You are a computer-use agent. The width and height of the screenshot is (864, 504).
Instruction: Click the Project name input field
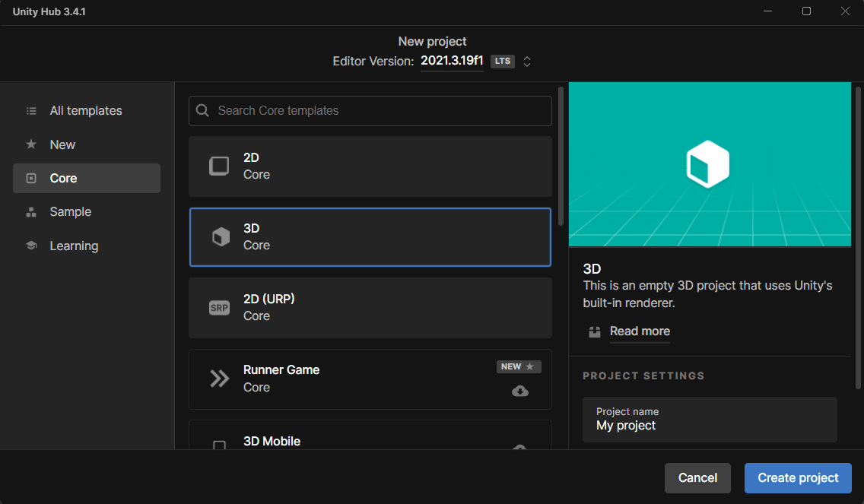pos(710,419)
